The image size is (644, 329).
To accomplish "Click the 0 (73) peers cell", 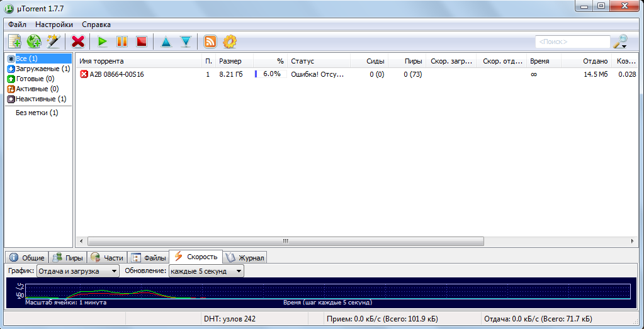I will pyautogui.click(x=413, y=74).
